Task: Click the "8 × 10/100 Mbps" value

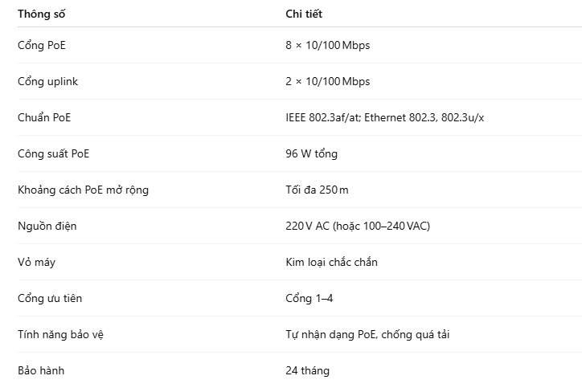Action: (327, 45)
